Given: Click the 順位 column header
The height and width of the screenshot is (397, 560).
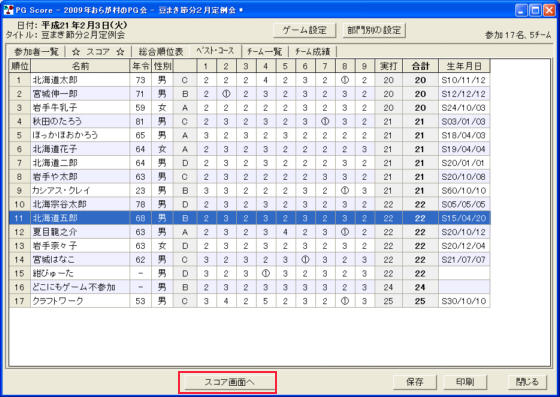Looking at the screenshot, I should [20, 66].
